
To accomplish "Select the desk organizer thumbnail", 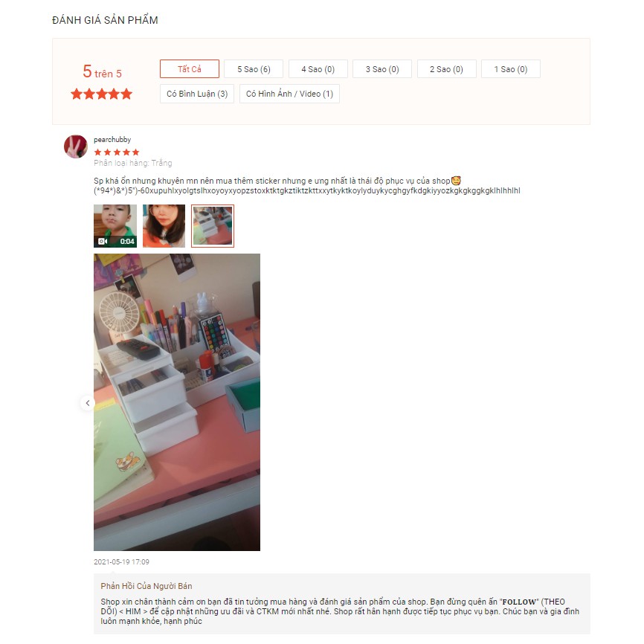I will click(213, 226).
